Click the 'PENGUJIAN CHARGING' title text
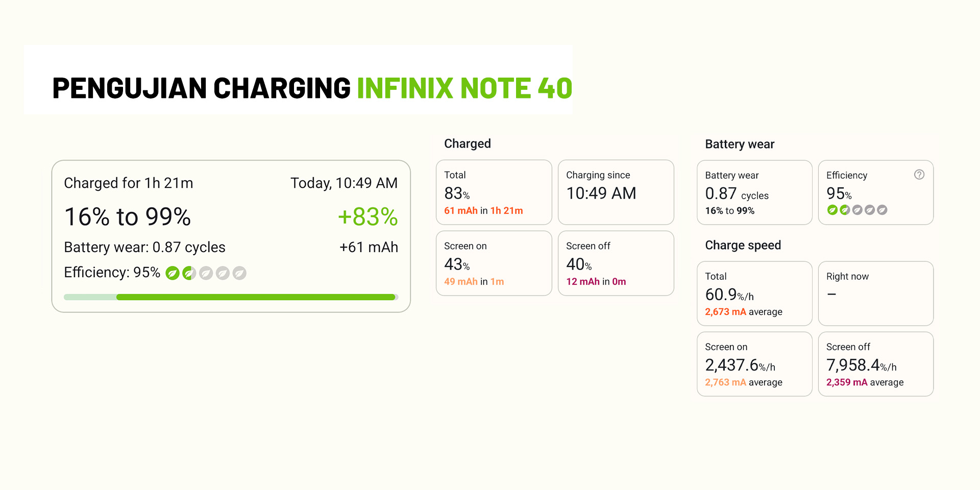This screenshot has height=490, width=980. [201, 88]
